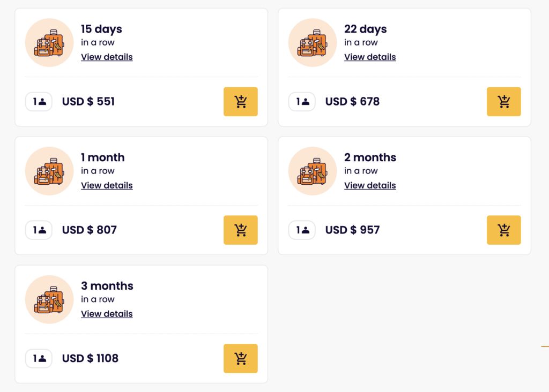This screenshot has height=392, width=549.
Task: Click the USD $957 price label
Action: click(x=352, y=230)
